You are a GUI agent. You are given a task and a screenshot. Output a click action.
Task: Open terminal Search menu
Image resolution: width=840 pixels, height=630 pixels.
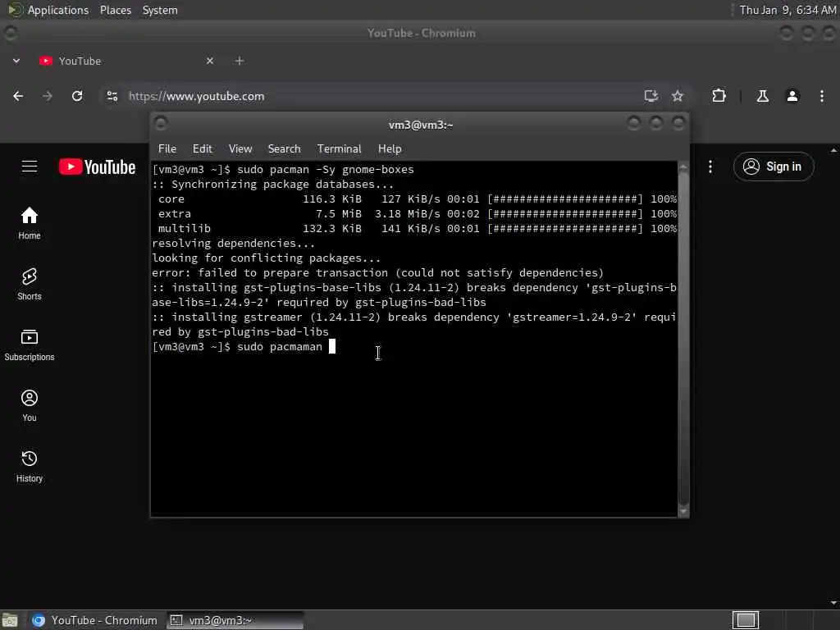tap(285, 148)
